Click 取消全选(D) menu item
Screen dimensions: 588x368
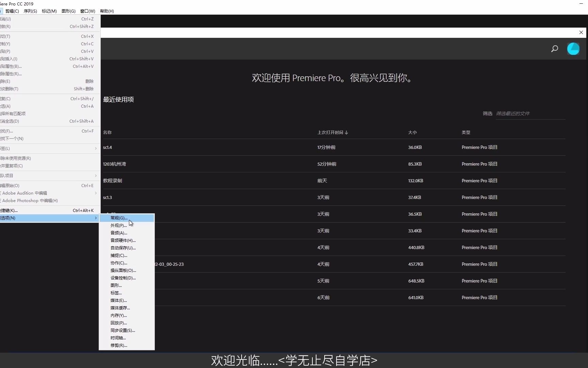click(x=49, y=121)
